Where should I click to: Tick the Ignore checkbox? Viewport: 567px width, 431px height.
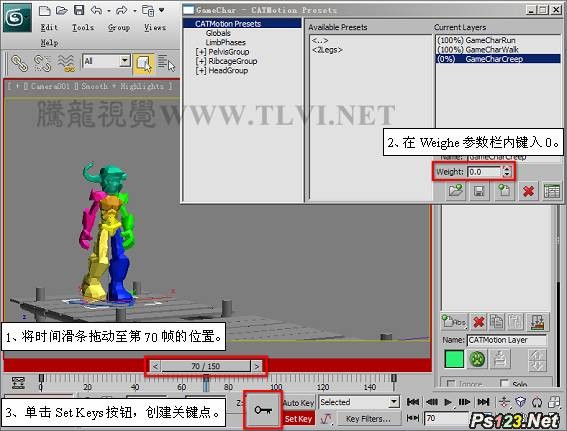451,383
